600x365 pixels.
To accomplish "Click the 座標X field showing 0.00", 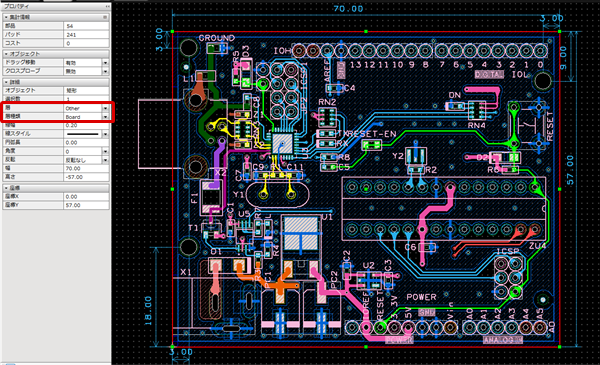I will click(86, 196).
